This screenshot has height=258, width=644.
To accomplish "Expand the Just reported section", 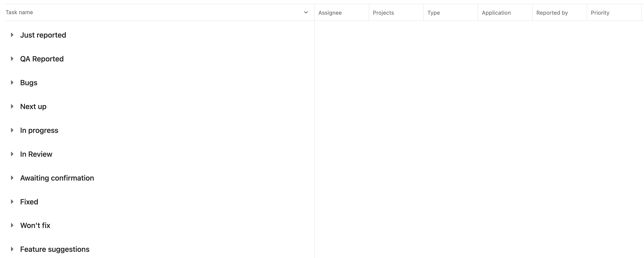I will tap(12, 35).
